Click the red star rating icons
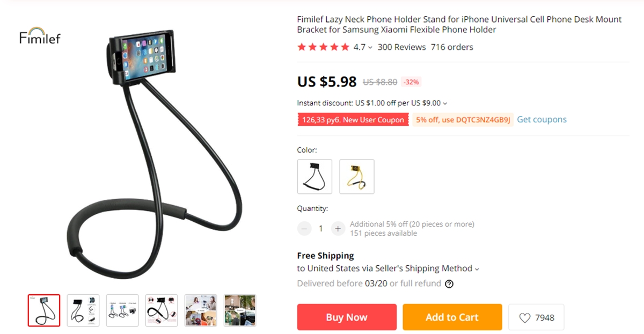This screenshot has width=644, height=334. click(323, 47)
